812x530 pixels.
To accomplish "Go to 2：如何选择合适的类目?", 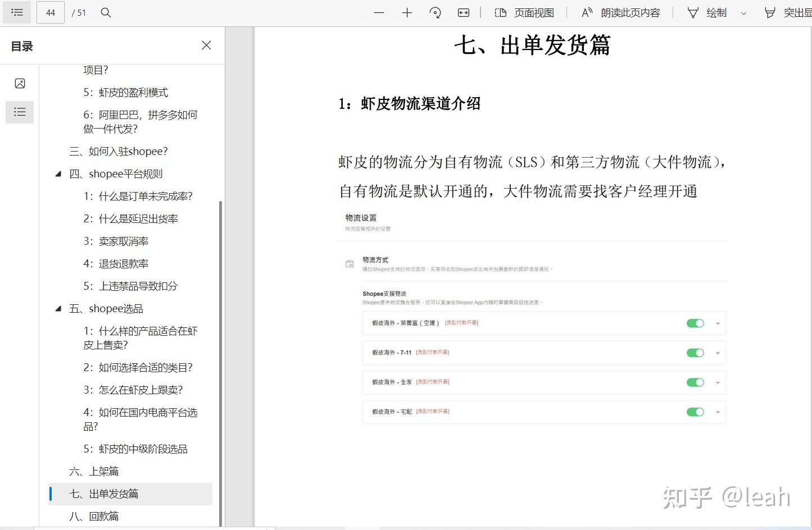I will (138, 367).
